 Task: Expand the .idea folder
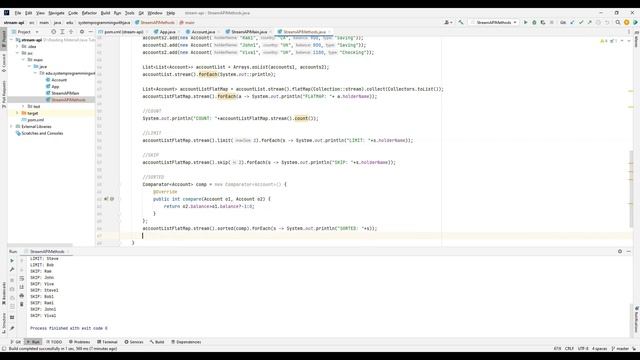point(18,47)
